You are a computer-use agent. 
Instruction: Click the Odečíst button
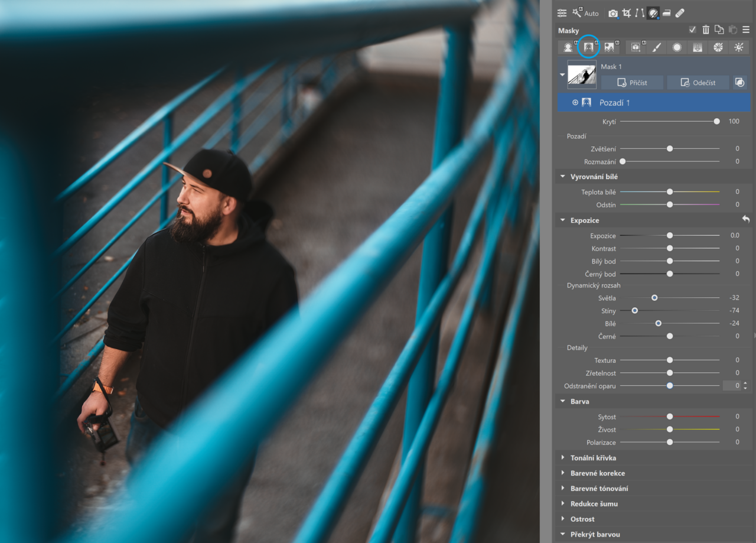pos(698,83)
